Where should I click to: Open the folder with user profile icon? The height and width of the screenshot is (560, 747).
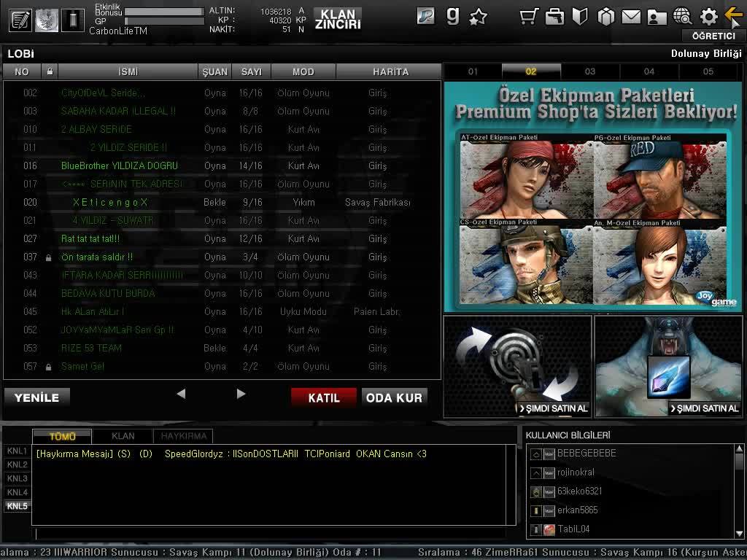[657, 17]
